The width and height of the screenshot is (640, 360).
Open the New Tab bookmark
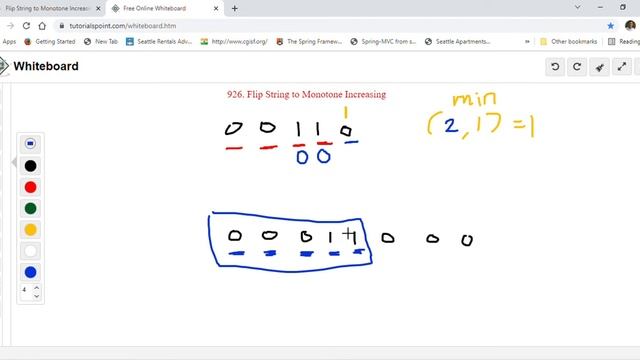click(101, 42)
